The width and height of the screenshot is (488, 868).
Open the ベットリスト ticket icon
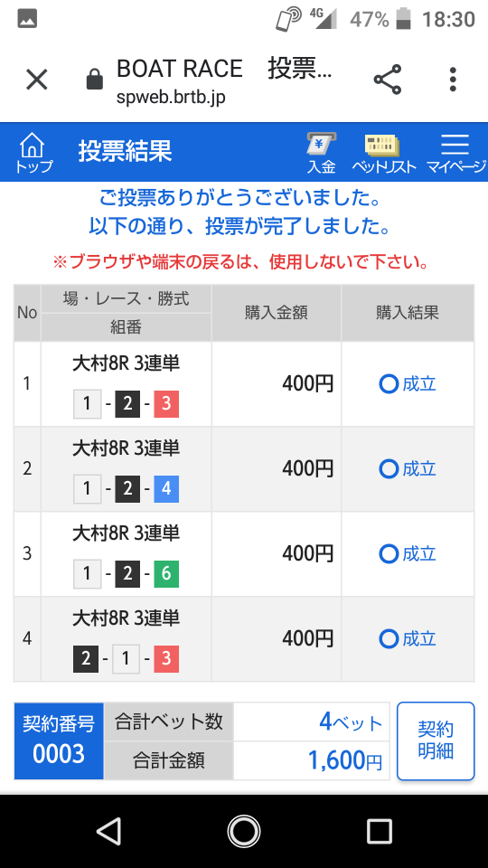tap(383, 153)
